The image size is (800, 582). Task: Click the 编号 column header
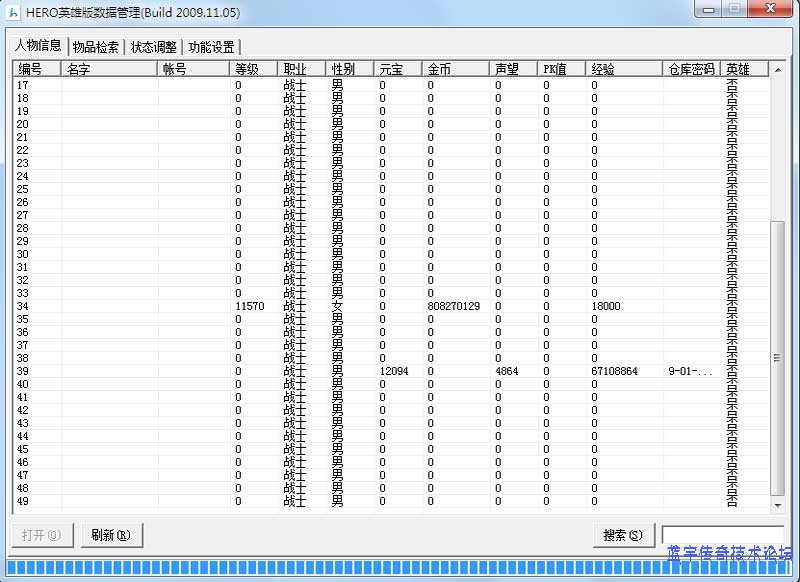click(x=36, y=69)
